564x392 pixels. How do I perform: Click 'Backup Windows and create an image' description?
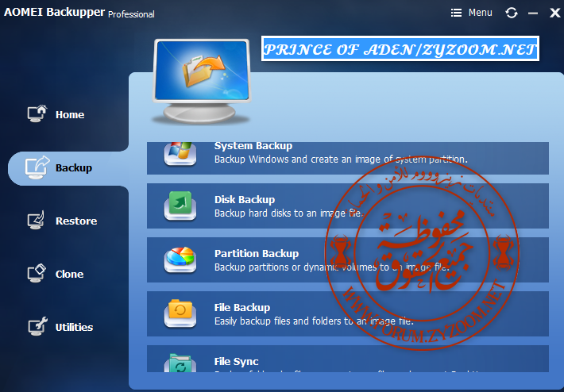click(341, 159)
